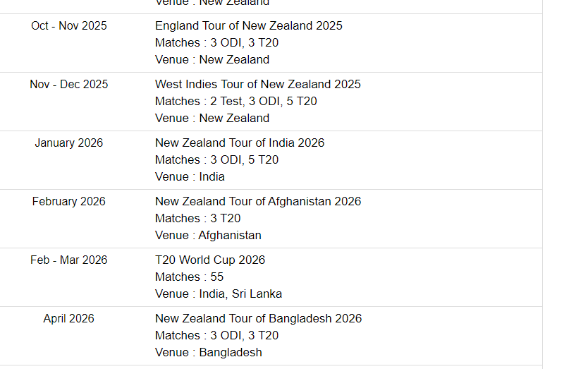Viewport: 588px width, 369px height.
Task: Select West Indies Tour of New Zealand 2025
Action: click(x=257, y=85)
